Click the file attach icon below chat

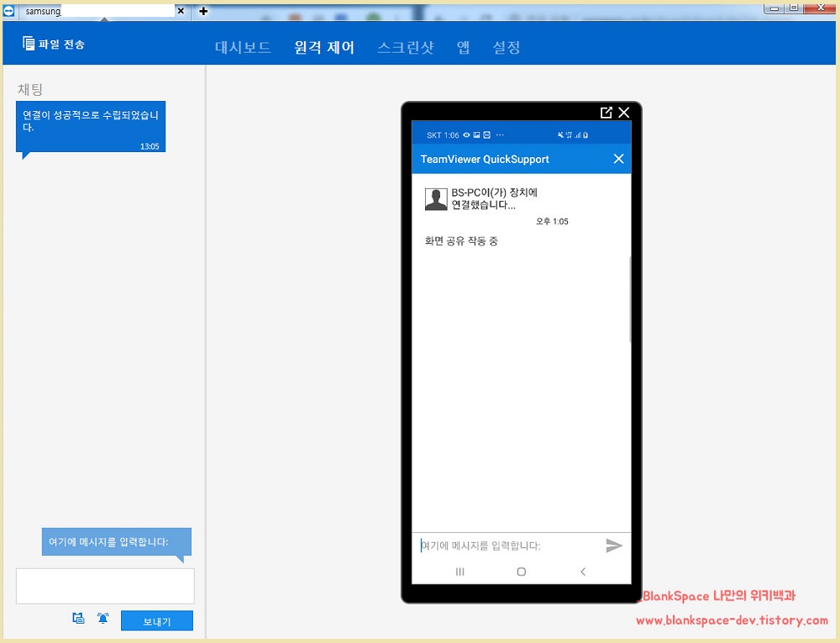point(78,619)
